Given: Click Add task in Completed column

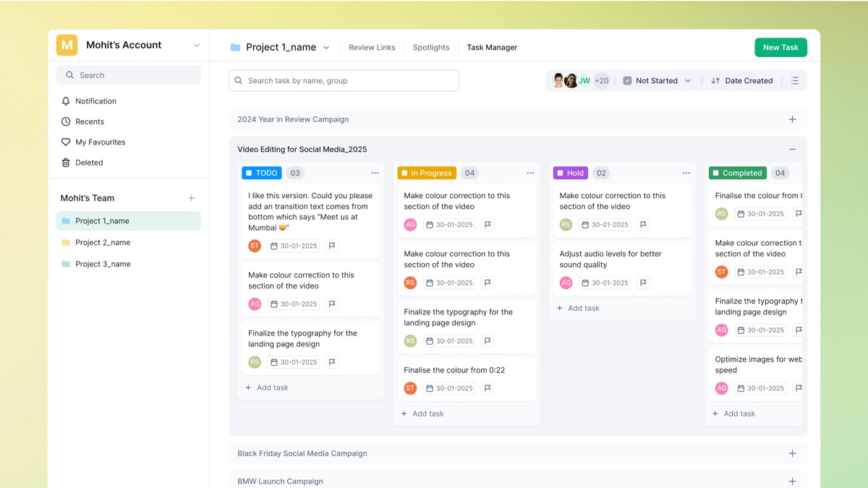Looking at the screenshot, I should (733, 414).
